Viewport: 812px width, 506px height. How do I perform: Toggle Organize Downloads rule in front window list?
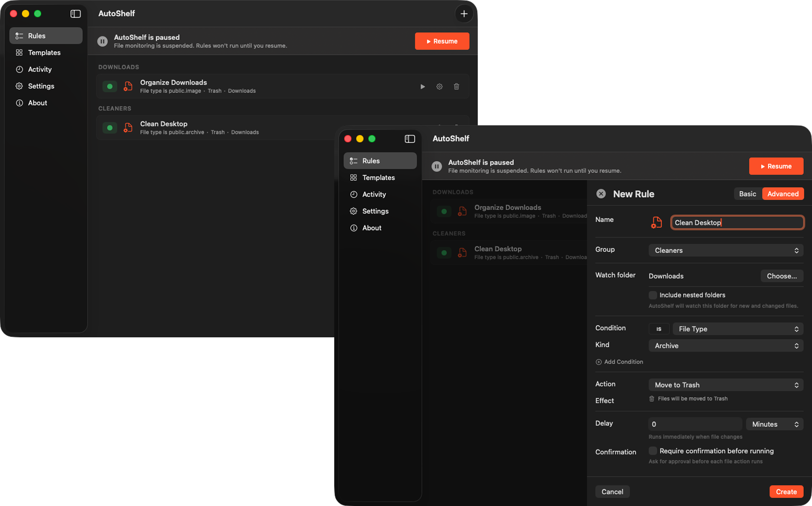tap(444, 212)
